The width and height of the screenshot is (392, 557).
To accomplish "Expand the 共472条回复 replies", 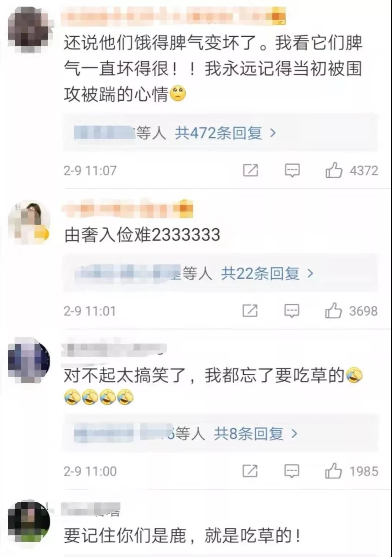I will (225, 133).
